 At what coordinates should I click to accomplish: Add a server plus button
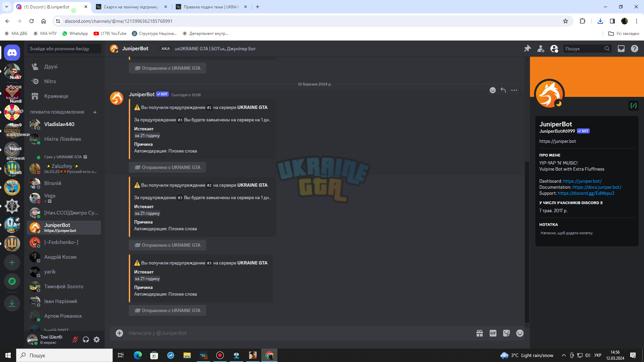[x=12, y=262]
